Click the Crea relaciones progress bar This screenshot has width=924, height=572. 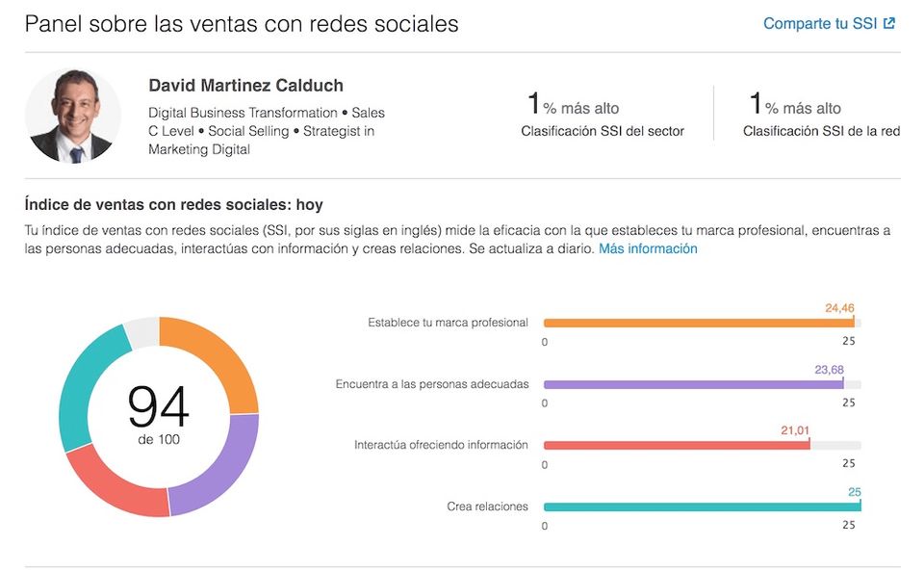click(x=697, y=506)
